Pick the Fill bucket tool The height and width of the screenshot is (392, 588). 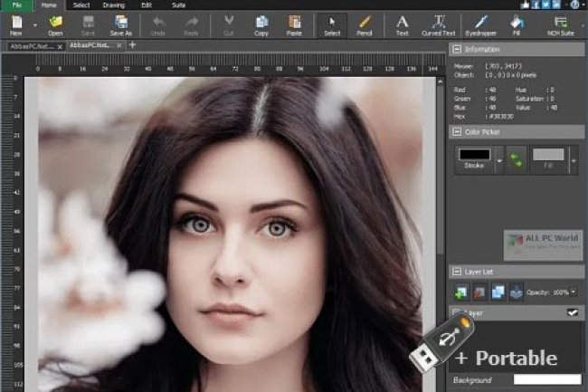pos(516,24)
